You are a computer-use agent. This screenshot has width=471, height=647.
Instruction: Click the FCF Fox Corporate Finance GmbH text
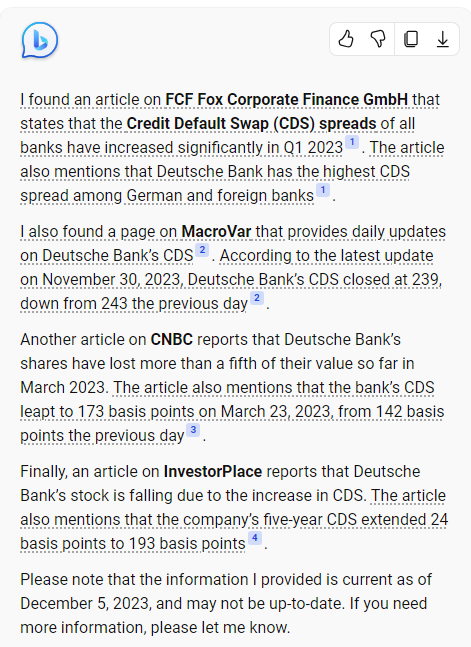(x=286, y=99)
